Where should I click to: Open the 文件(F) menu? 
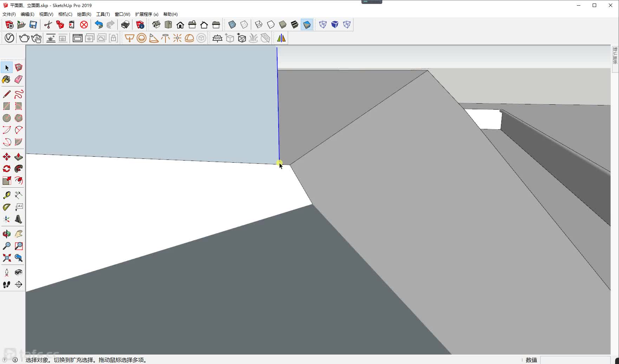(9, 14)
